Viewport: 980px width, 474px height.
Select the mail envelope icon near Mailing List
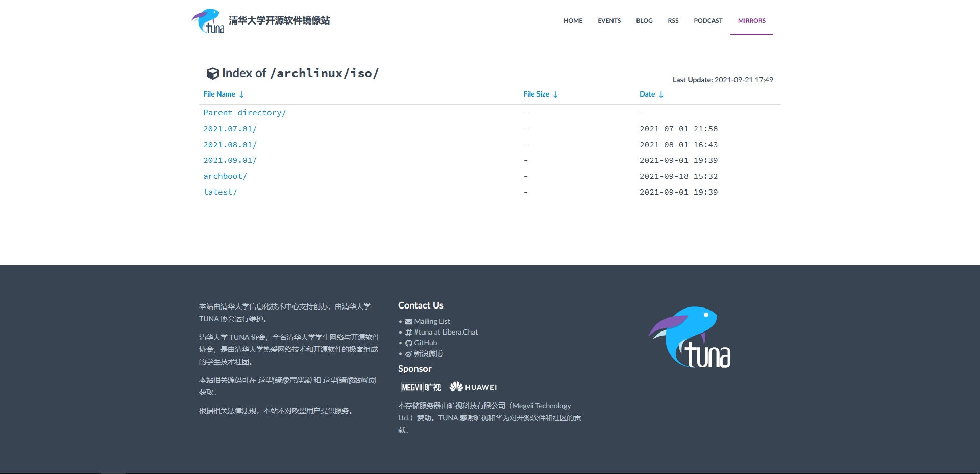tap(408, 321)
